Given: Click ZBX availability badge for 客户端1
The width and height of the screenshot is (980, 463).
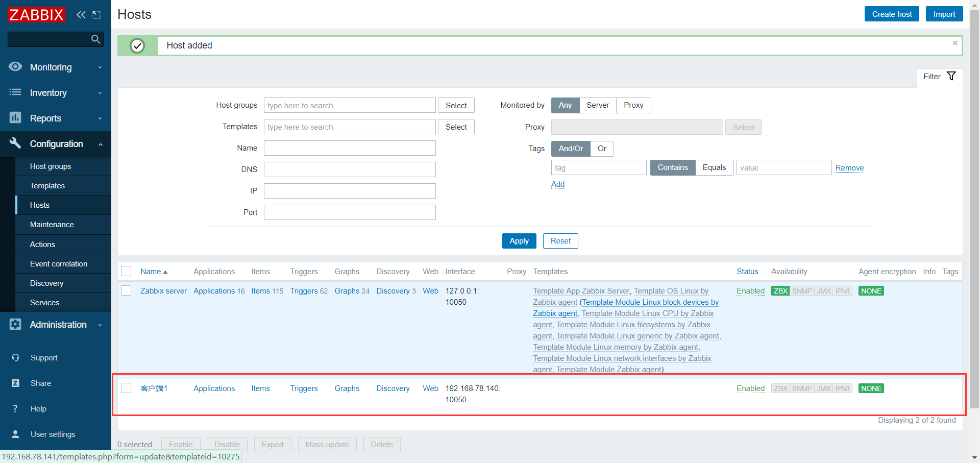Looking at the screenshot, I should [x=780, y=388].
